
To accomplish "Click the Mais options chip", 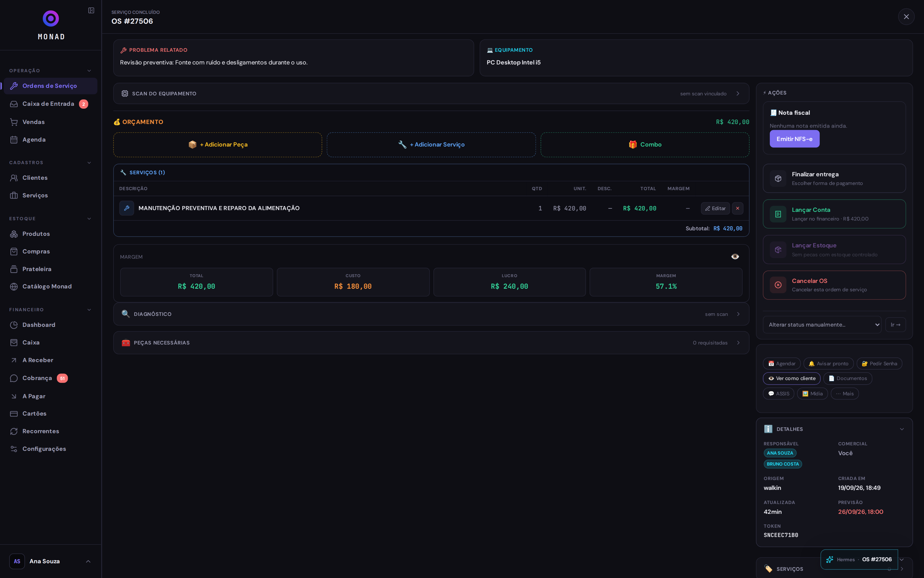I will [845, 394].
